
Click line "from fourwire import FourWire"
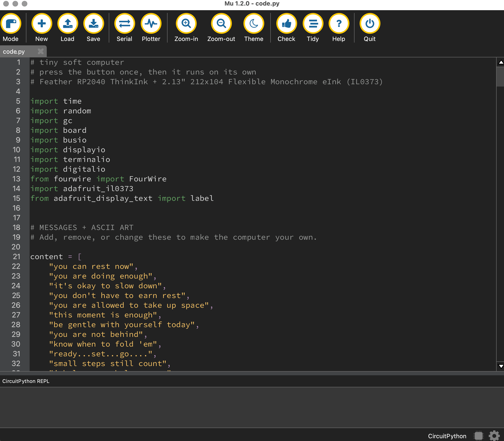[98, 179]
